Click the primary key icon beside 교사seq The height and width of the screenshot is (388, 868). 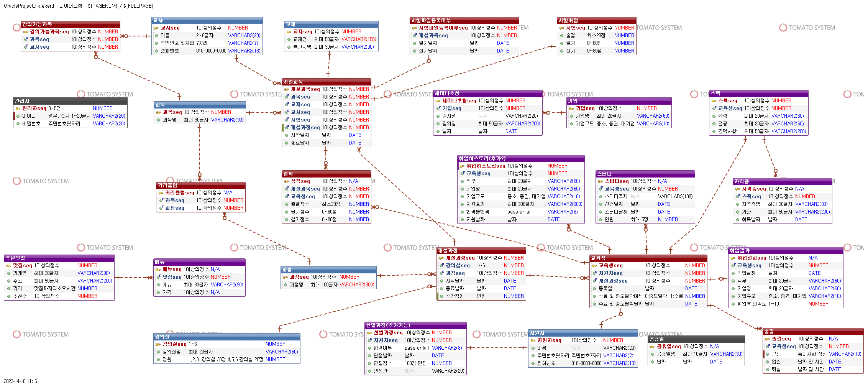[x=156, y=28]
